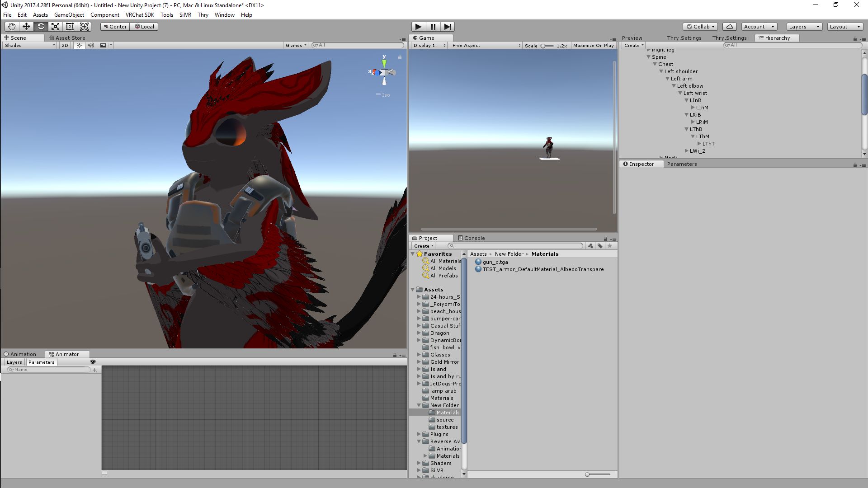
Task: Open the Component menu
Action: pyautogui.click(x=105, y=15)
